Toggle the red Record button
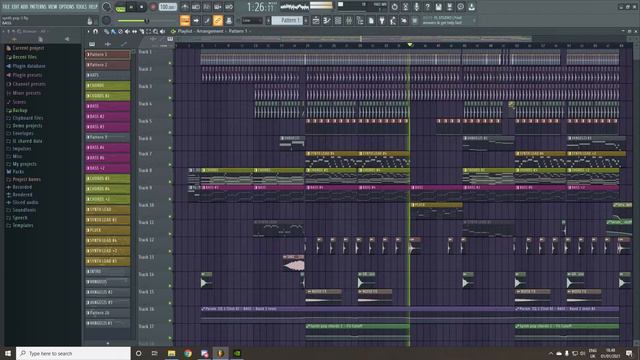Image resolution: width=640 pixels, height=360 pixels. tap(153, 7)
